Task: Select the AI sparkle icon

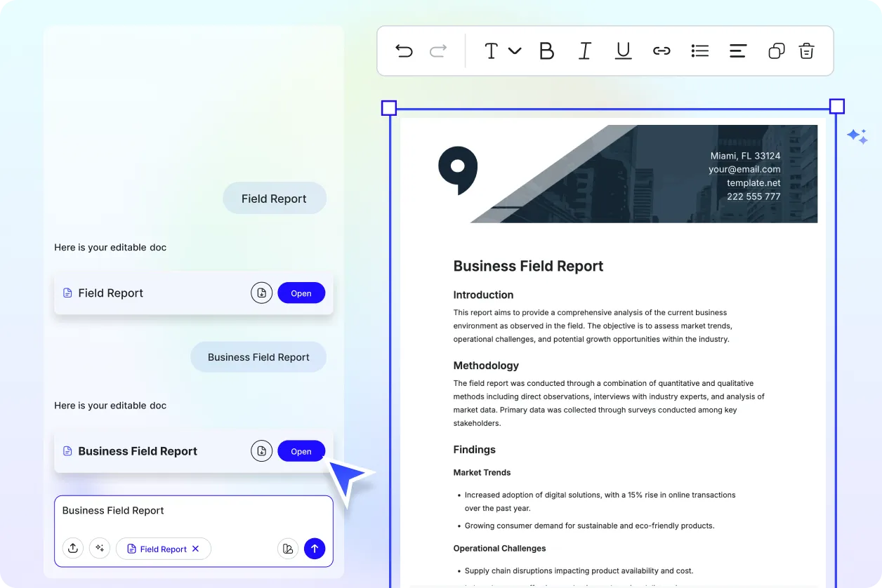Action: pos(100,548)
